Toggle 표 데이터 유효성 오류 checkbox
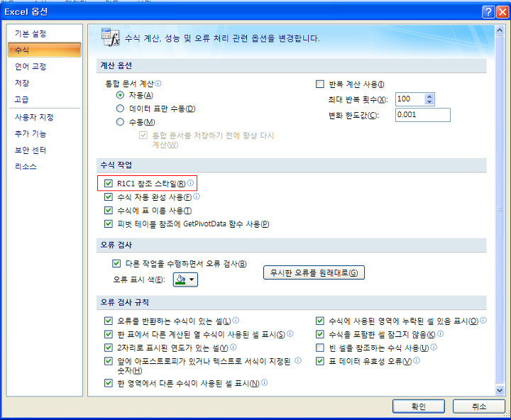Screen dimensions: 511x420 (x=320, y=361)
